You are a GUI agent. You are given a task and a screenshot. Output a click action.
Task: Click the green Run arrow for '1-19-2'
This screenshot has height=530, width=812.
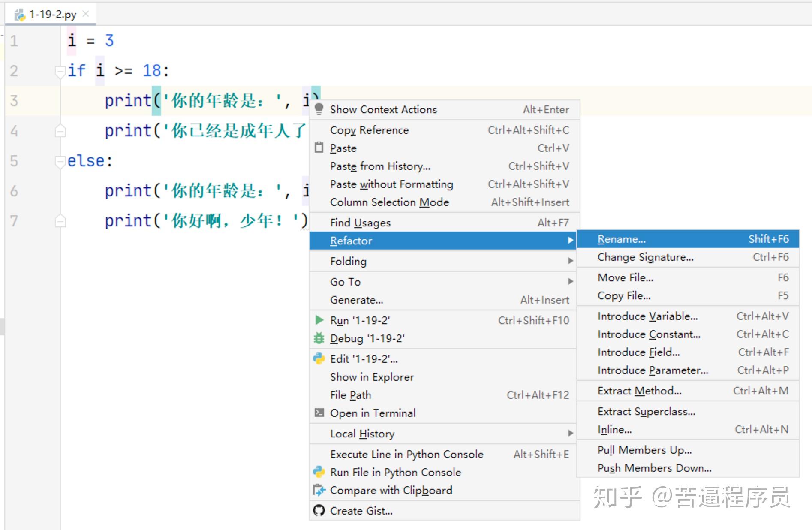point(319,320)
